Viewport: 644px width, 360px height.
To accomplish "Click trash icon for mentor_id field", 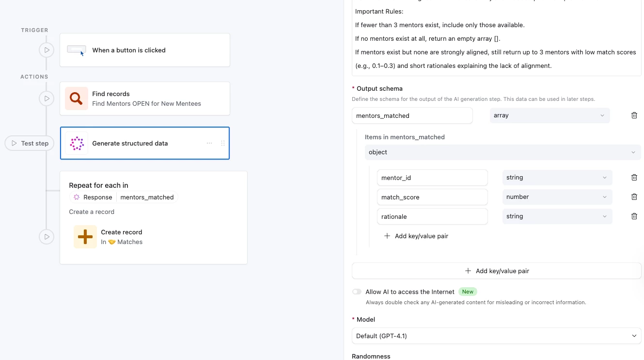I will [x=634, y=178].
